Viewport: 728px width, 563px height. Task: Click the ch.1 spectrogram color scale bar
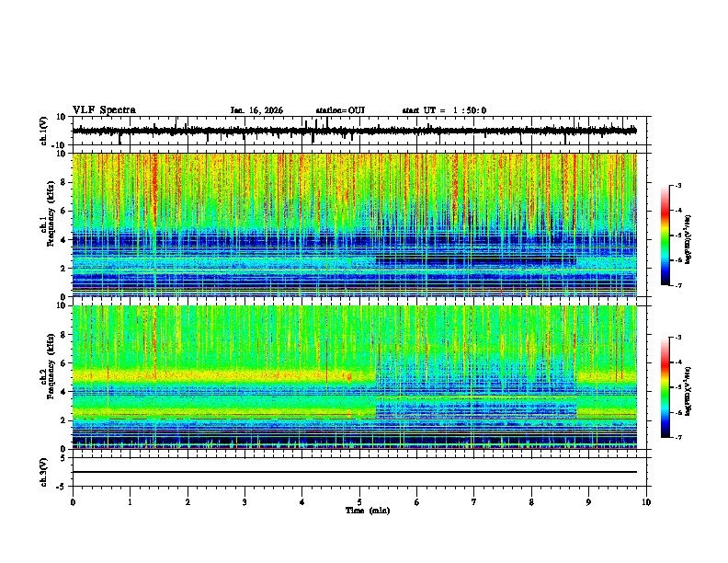(665, 236)
